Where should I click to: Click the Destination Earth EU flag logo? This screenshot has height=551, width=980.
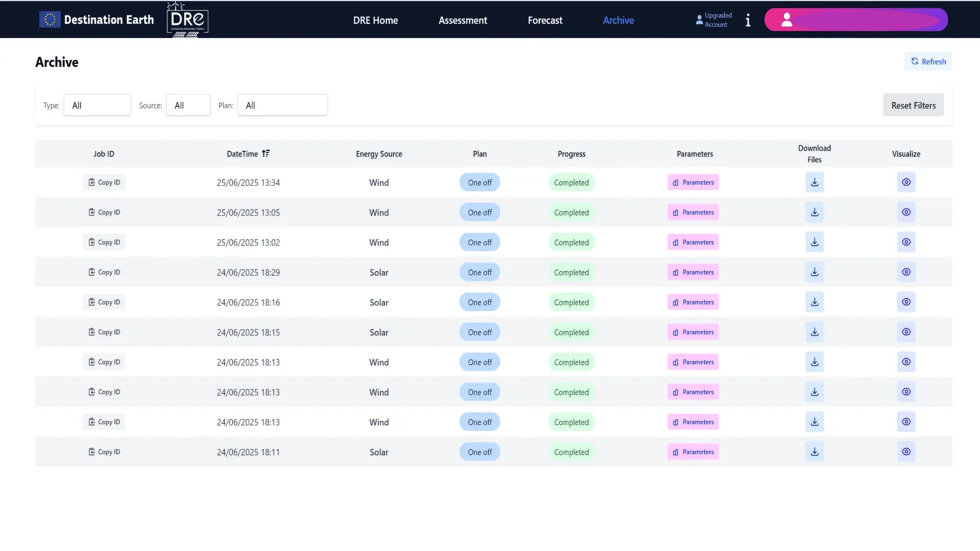(50, 20)
